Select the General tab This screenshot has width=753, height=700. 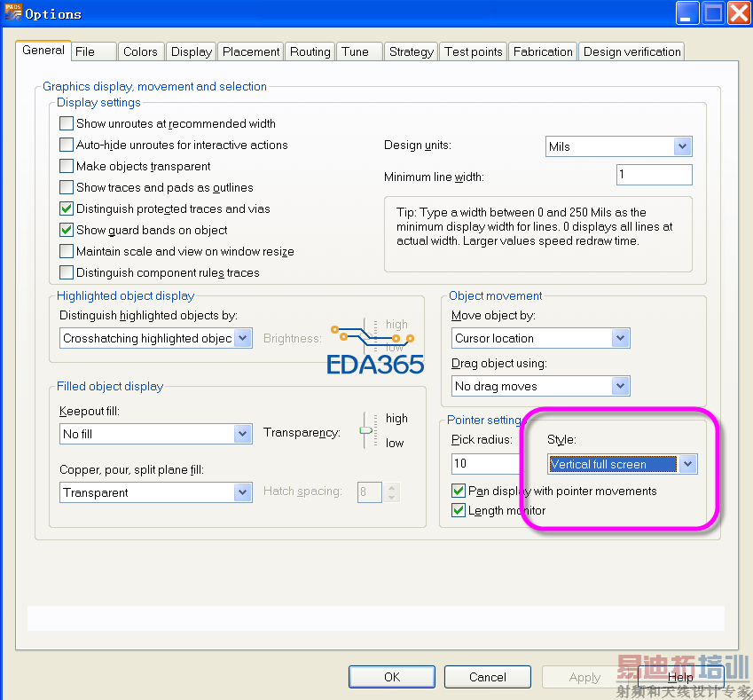43,50
